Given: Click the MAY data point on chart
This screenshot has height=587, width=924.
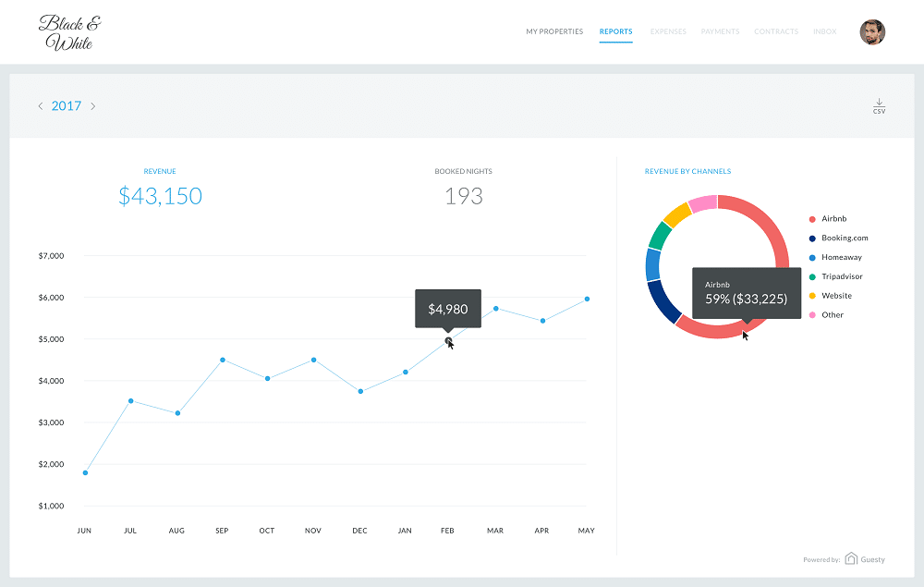Looking at the screenshot, I should pyautogui.click(x=587, y=299).
